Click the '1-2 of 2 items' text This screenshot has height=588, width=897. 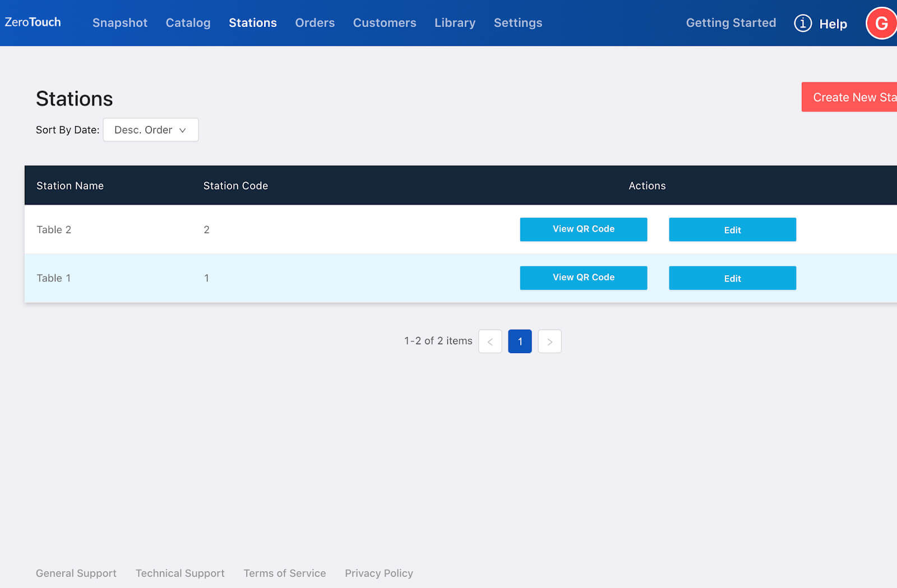click(x=438, y=341)
